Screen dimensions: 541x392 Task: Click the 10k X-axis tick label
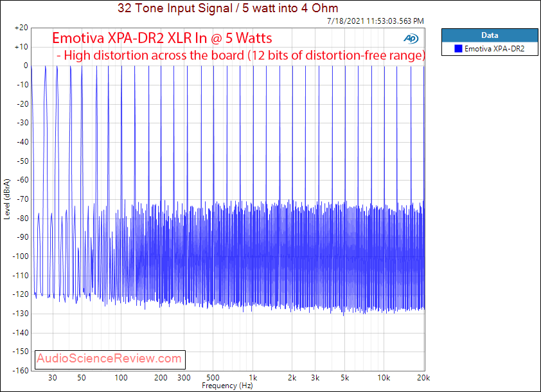[x=384, y=378]
